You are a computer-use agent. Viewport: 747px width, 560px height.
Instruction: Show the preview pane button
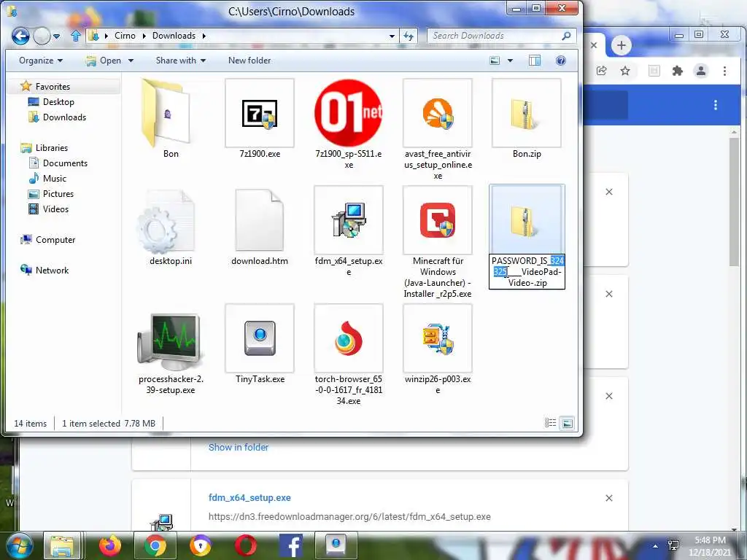pyautogui.click(x=535, y=61)
